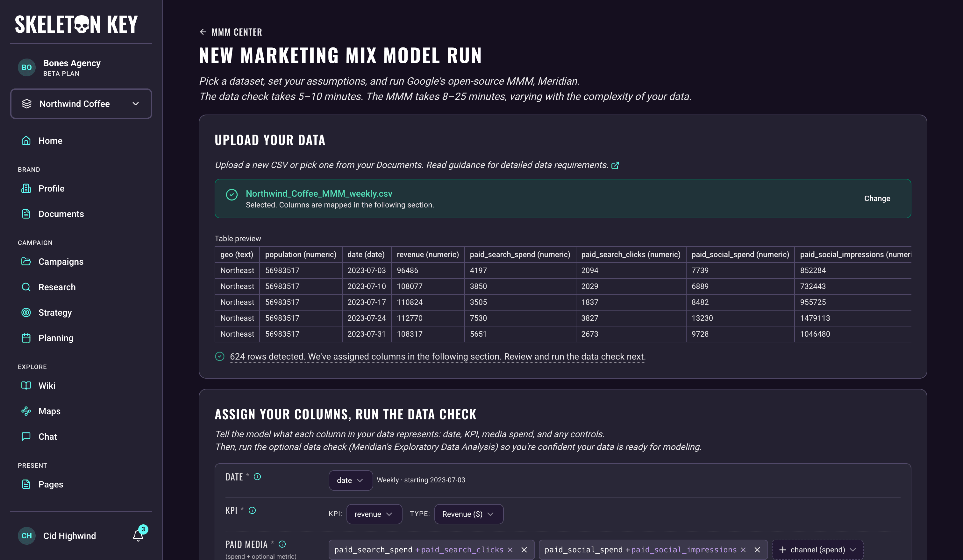963x560 pixels.
Task: Click the Planning calendar icon
Action: pos(26,338)
